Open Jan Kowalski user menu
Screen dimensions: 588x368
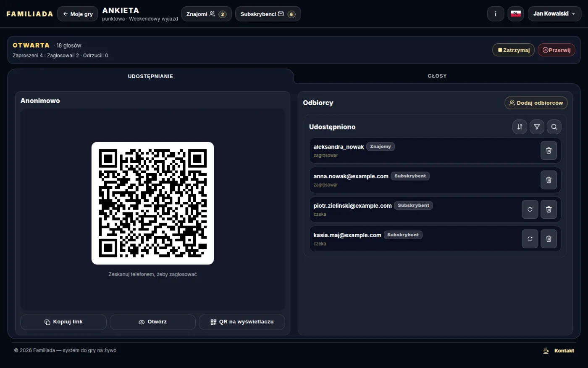coord(554,14)
